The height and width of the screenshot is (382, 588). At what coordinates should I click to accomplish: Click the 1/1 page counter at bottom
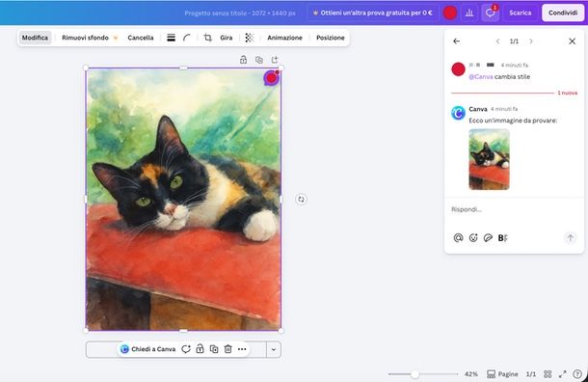click(530, 374)
